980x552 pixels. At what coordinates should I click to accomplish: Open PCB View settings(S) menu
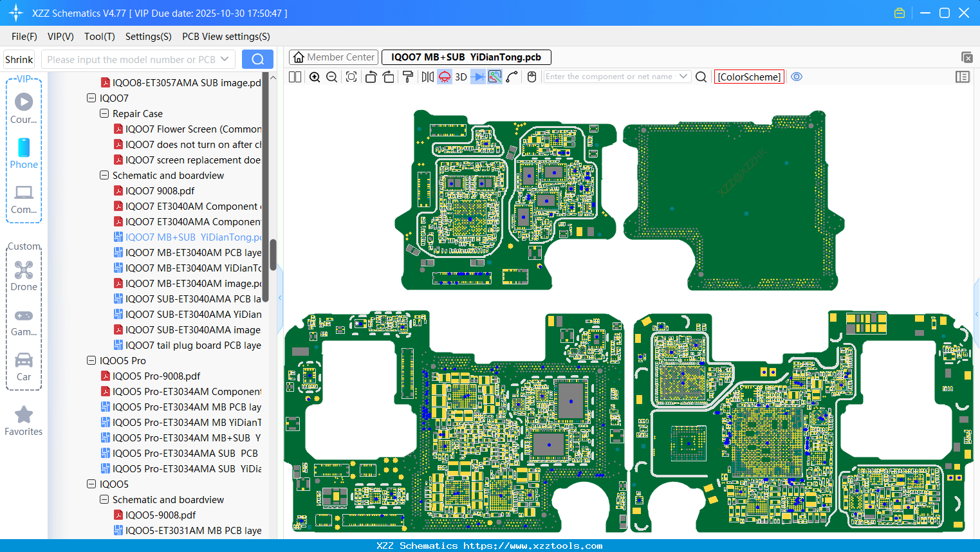pos(226,37)
